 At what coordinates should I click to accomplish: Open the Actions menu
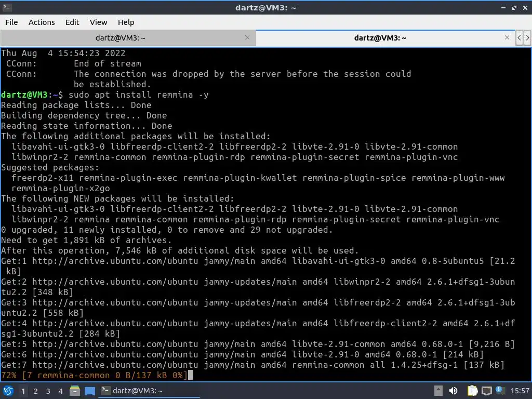click(x=42, y=22)
